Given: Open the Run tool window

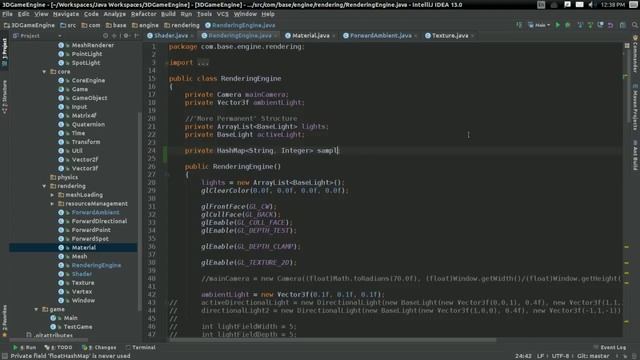Looking at the screenshot, I should [x=24, y=347].
